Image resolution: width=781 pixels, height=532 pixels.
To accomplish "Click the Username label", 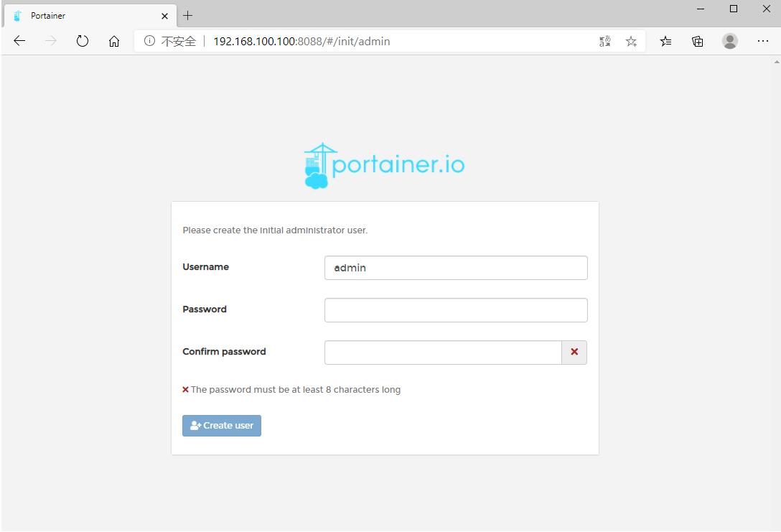I will tap(206, 267).
